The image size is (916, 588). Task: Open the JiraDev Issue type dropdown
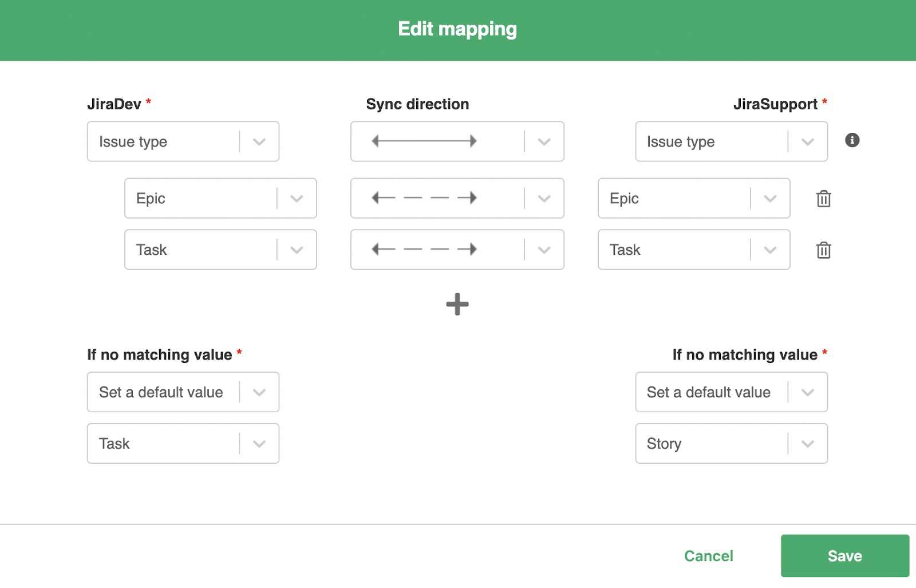point(183,141)
